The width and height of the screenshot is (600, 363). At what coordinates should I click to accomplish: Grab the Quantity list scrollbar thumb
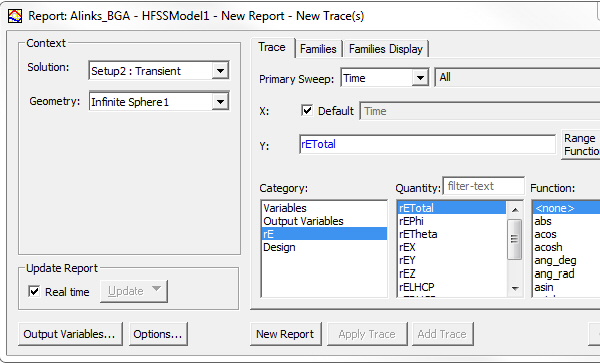(515, 239)
